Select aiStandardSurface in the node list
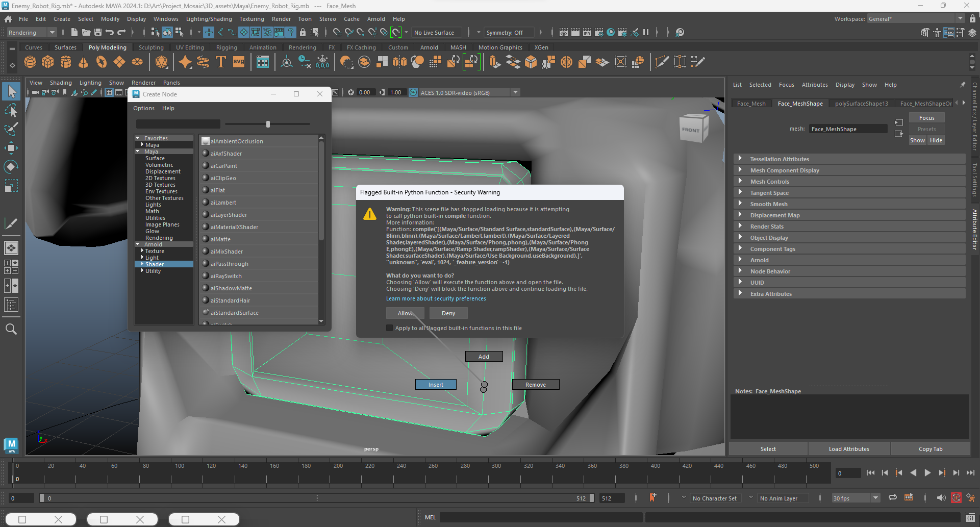The width and height of the screenshot is (980, 527). click(x=234, y=313)
